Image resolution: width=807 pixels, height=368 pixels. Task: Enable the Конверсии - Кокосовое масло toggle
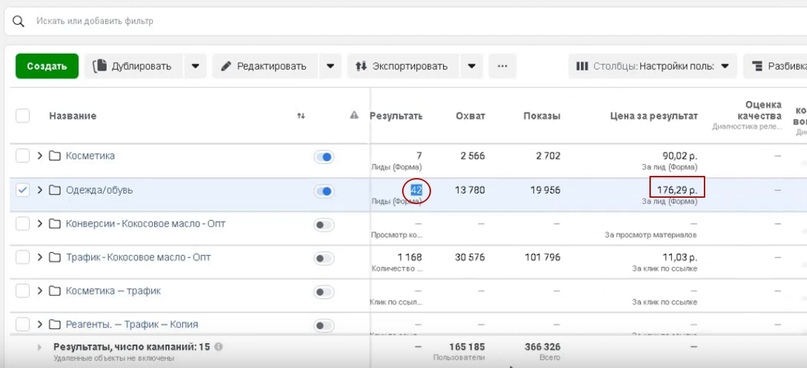[x=324, y=225]
